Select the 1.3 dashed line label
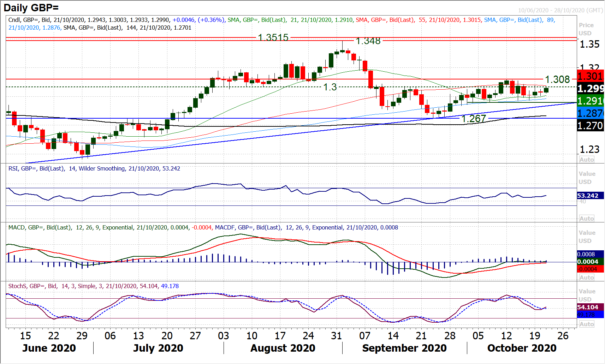 (330, 87)
